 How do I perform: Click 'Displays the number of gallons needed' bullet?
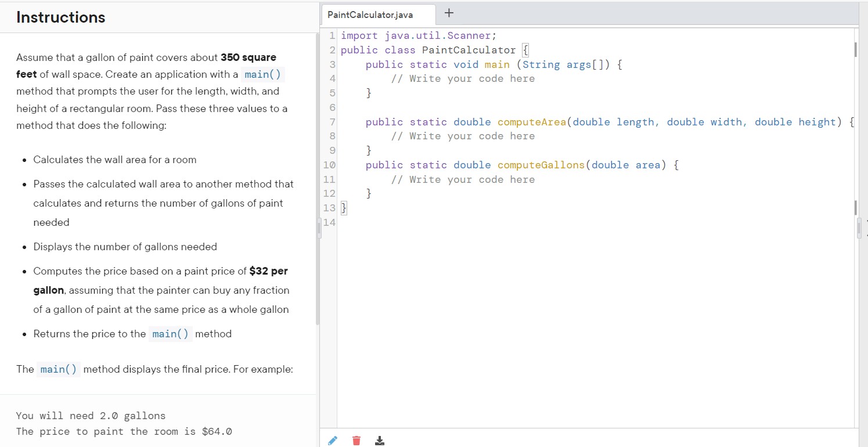pos(125,247)
